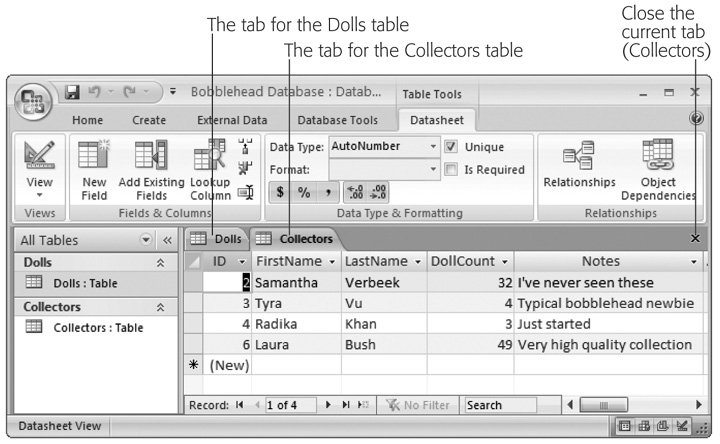Click Object Dependencies icon

pyautogui.click(x=658, y=154)
